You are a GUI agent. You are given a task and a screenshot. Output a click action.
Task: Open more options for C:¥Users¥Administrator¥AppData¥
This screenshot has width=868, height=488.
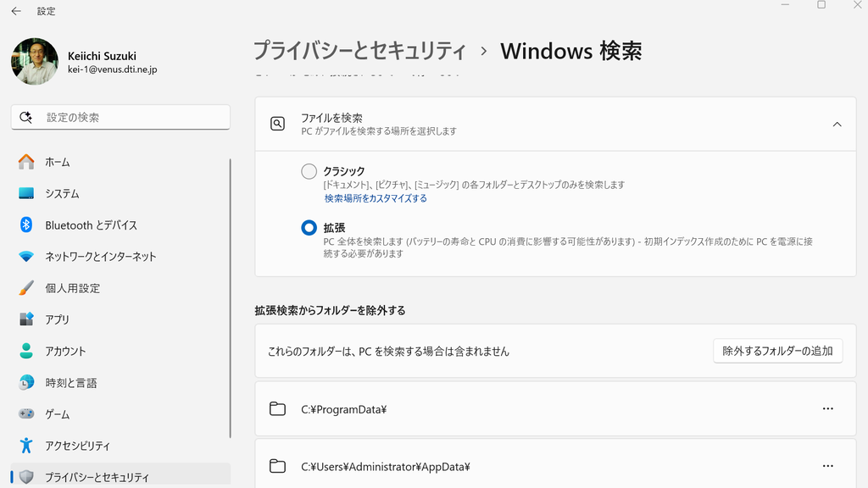coord(828,467)
